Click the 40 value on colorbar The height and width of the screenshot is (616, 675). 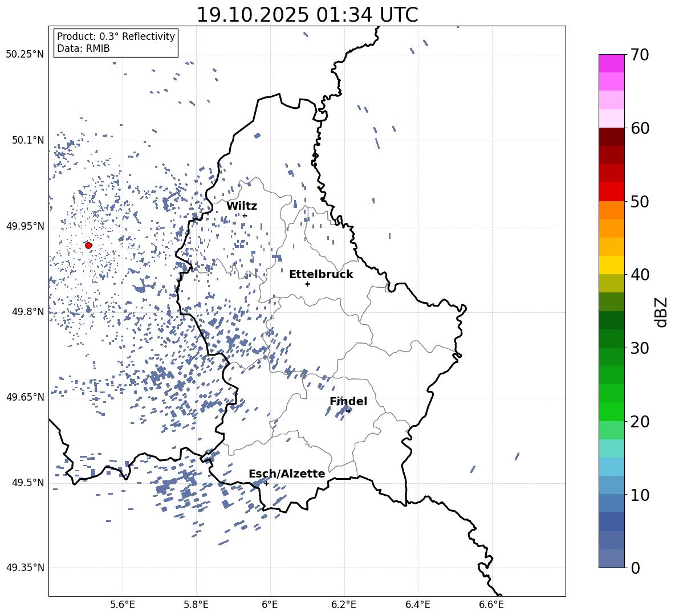point(640,275)
